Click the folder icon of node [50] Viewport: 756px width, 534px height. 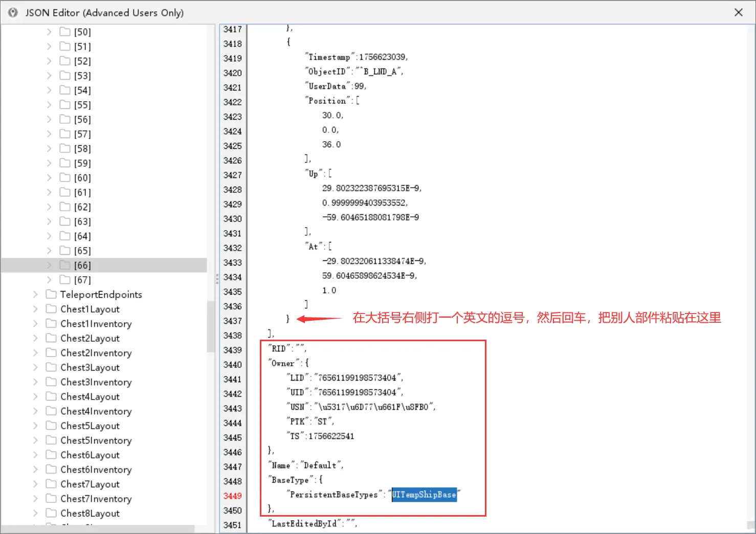coord(65,32)
